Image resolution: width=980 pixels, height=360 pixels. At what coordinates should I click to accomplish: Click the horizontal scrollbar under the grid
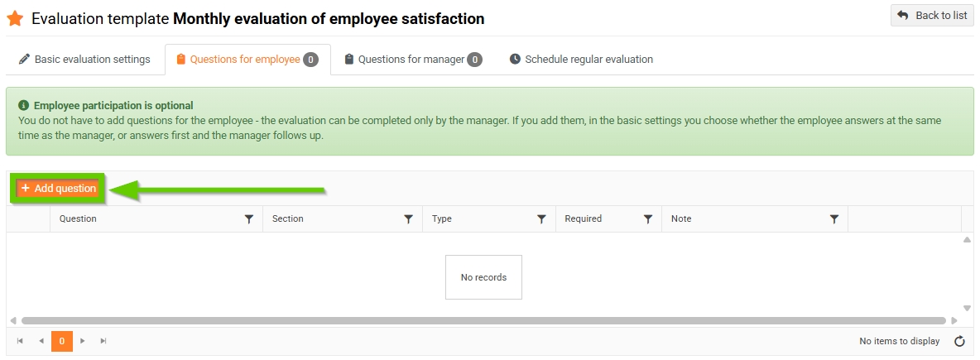tap(483, 320)
